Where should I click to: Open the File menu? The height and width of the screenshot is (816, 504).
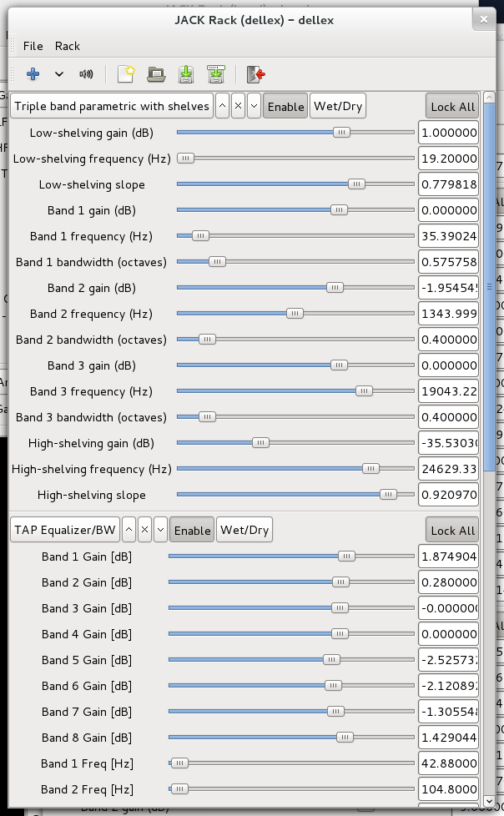(33, 46)
